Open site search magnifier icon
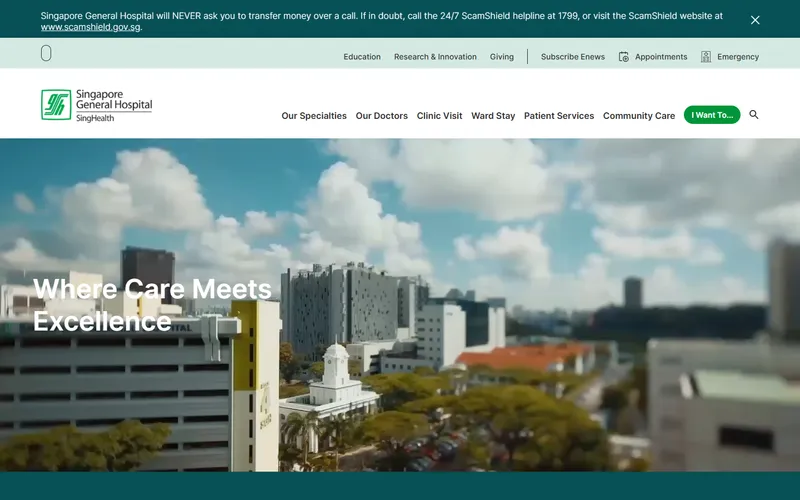Screen dimensions: 800x500 coord(754,115)
